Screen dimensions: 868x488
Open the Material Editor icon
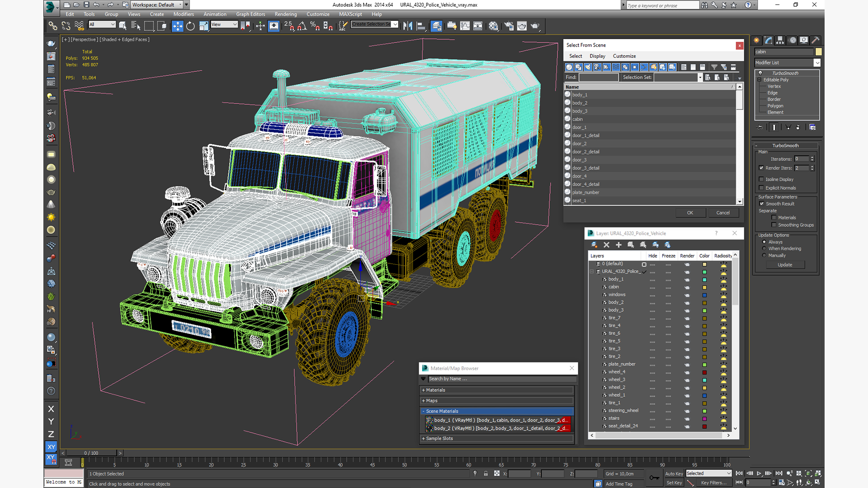point(493,26)
